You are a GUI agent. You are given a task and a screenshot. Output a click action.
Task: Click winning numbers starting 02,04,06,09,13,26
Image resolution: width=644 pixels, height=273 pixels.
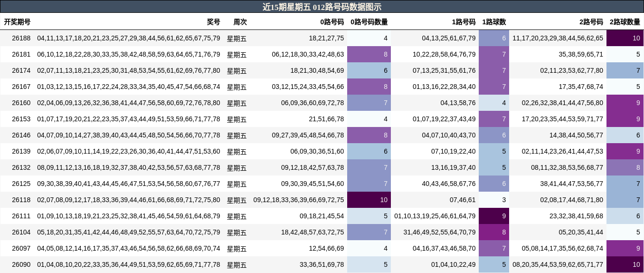(x=129, y=103)
